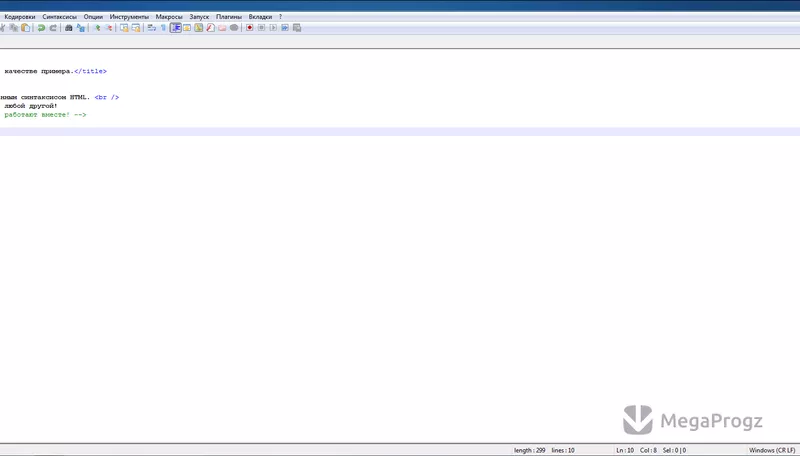Open Find with the binoculars icon

point(68,28)
